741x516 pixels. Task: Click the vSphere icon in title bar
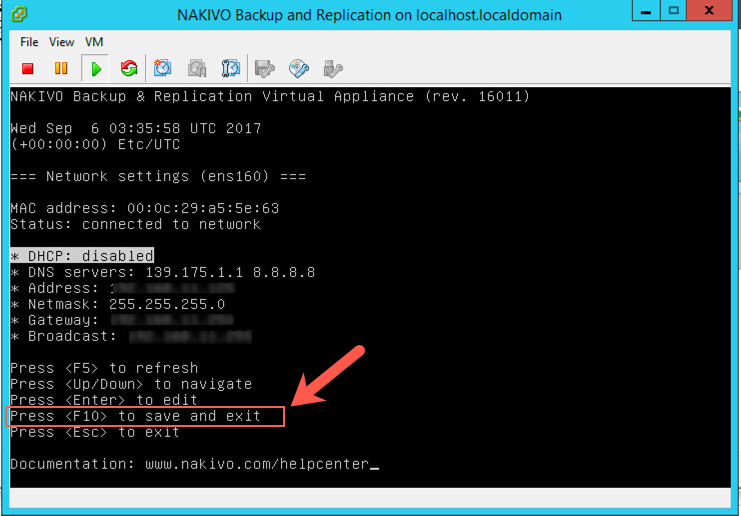coord(19,14)
